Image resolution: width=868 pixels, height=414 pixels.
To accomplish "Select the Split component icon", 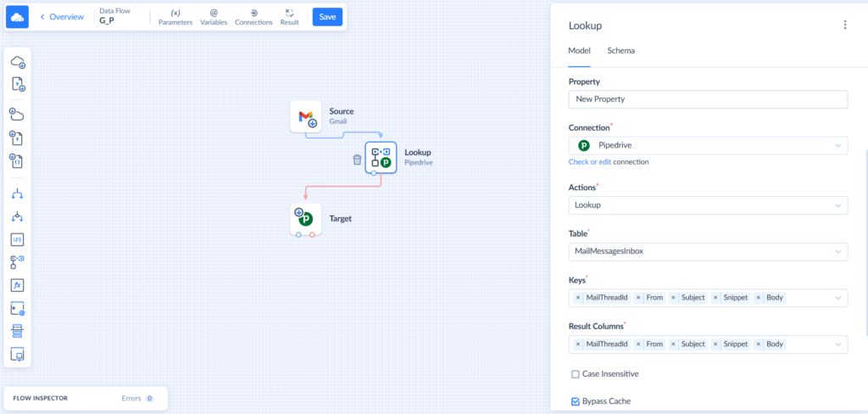I will click(18, 194).
